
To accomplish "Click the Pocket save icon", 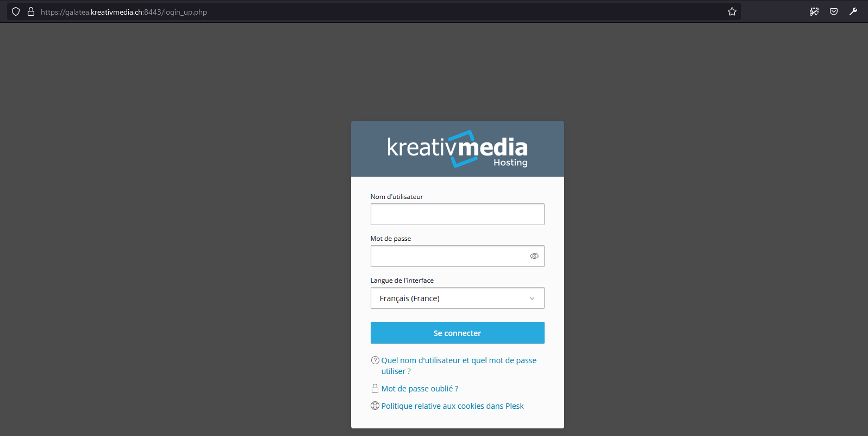I will click(x=834, y=11).
